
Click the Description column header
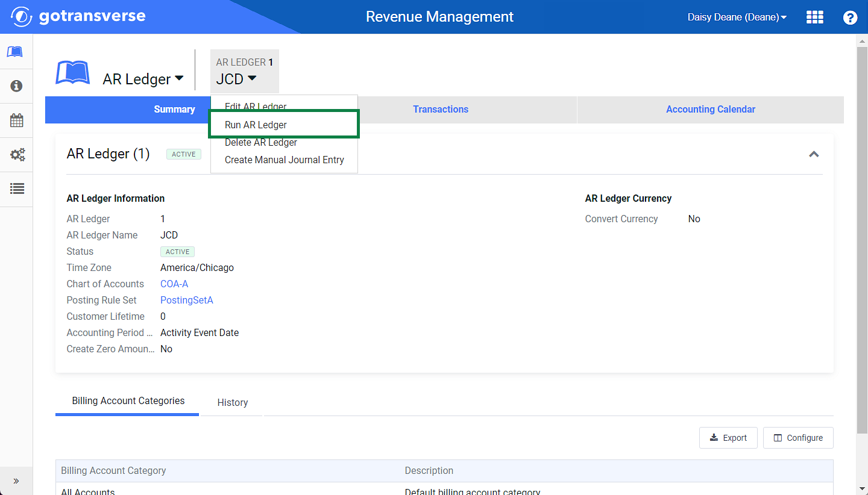tap(429, 470)
